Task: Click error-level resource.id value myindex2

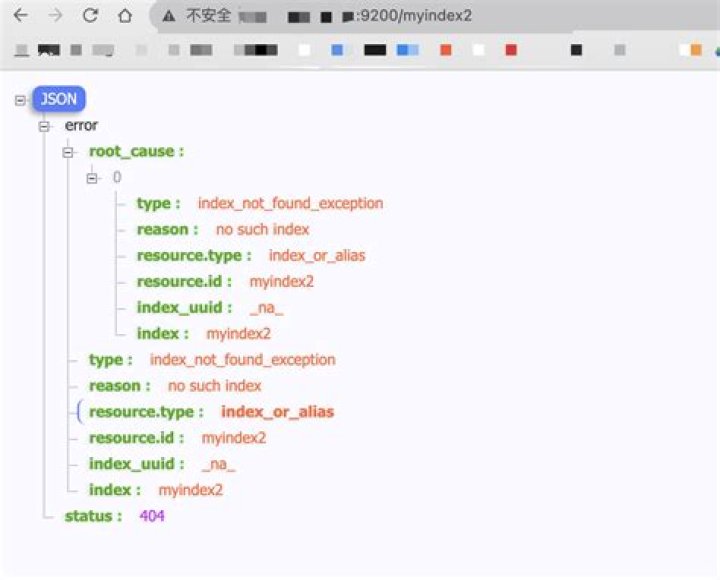Action: click(234, 438)
